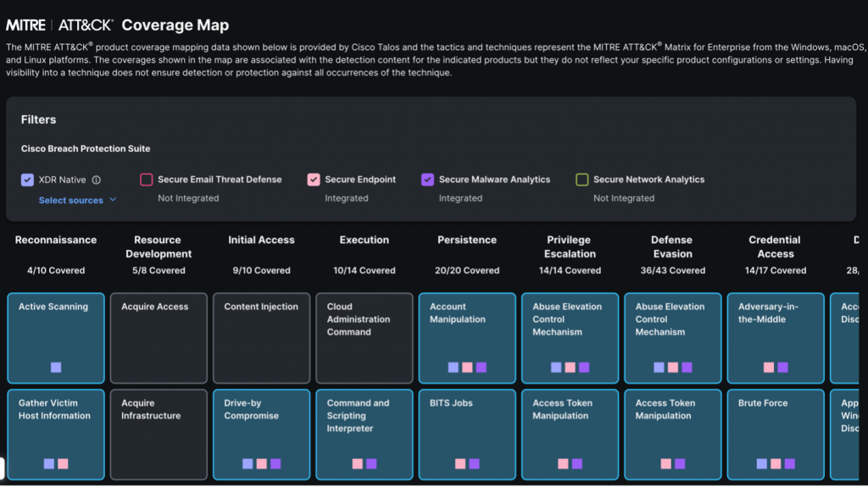The image size is (868, 487).
Task: Disable the Secure Endpoint checkbox
Action: 314,180
